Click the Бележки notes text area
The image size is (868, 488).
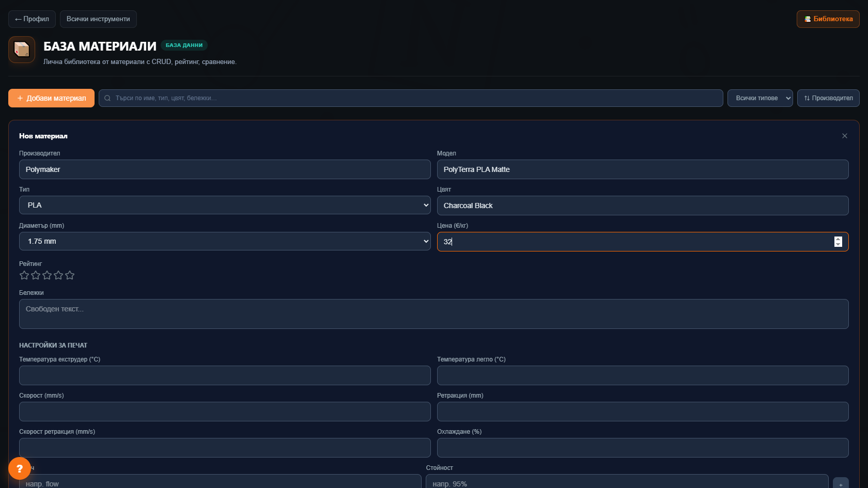click(434, 314)
